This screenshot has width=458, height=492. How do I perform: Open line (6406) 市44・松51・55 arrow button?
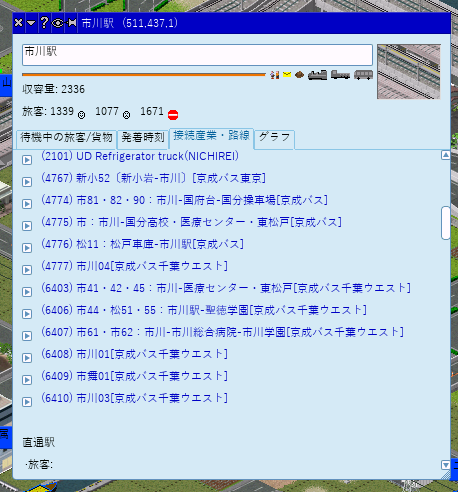27,314
